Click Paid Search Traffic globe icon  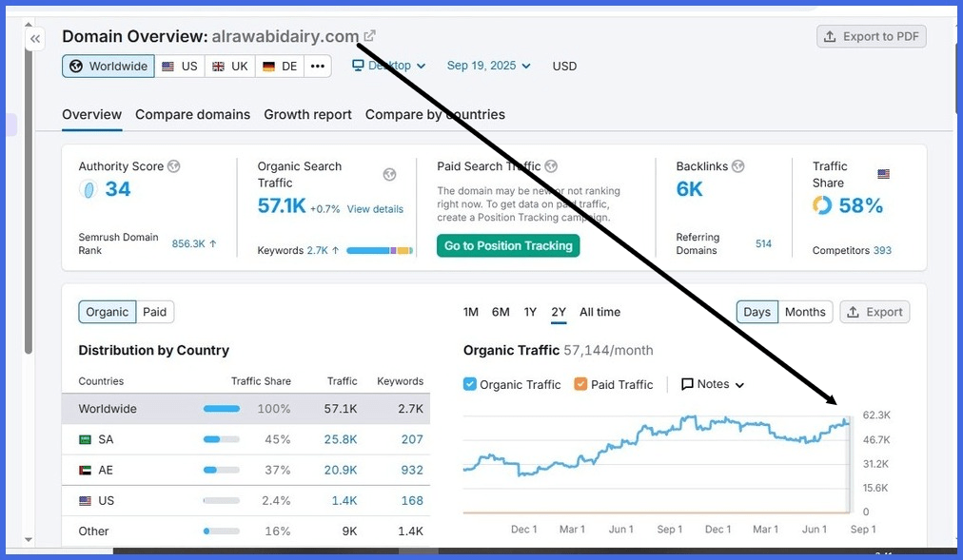pyautogui.click(x=551, y=166)
